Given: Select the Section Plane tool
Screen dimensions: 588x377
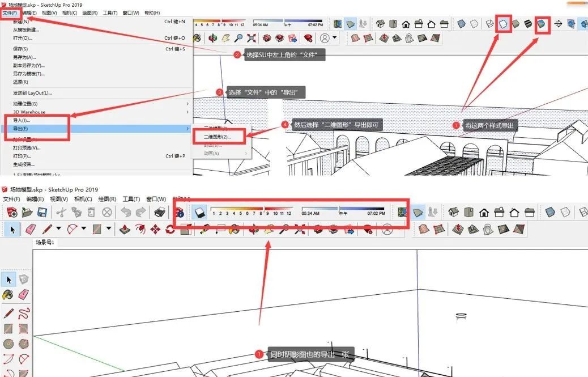Looking at the screenshot, I should 558,24.
